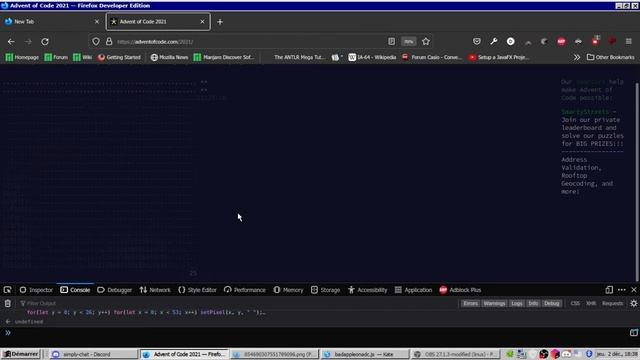Screen dimensions: 640x360
Task: Switch to the Memory panel
Action: (289, 290)
